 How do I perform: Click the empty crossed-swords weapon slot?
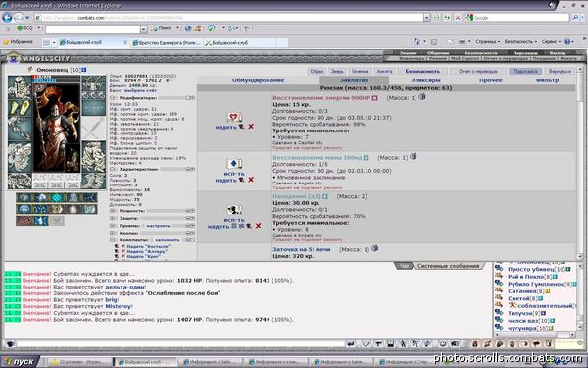(93, 129)
